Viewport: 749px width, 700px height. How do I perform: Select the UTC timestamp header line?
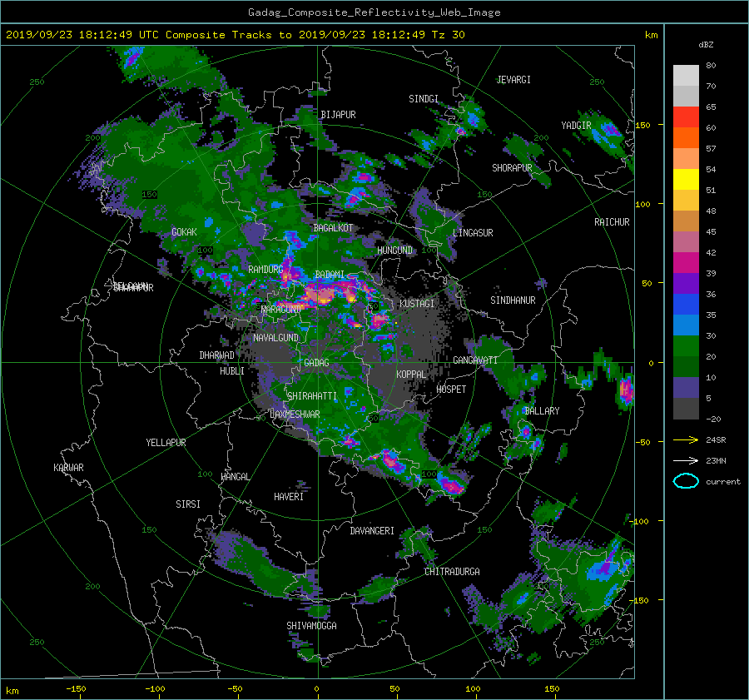tap(236, 35)
